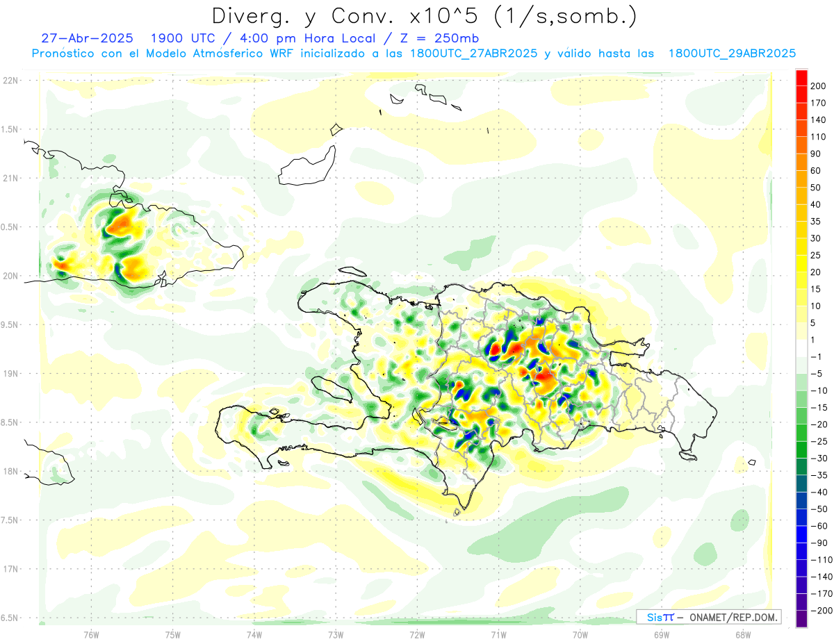Click the "70W" longitude label
The image size is (834, 644).
pyautogui.click(x=580, y=634)
